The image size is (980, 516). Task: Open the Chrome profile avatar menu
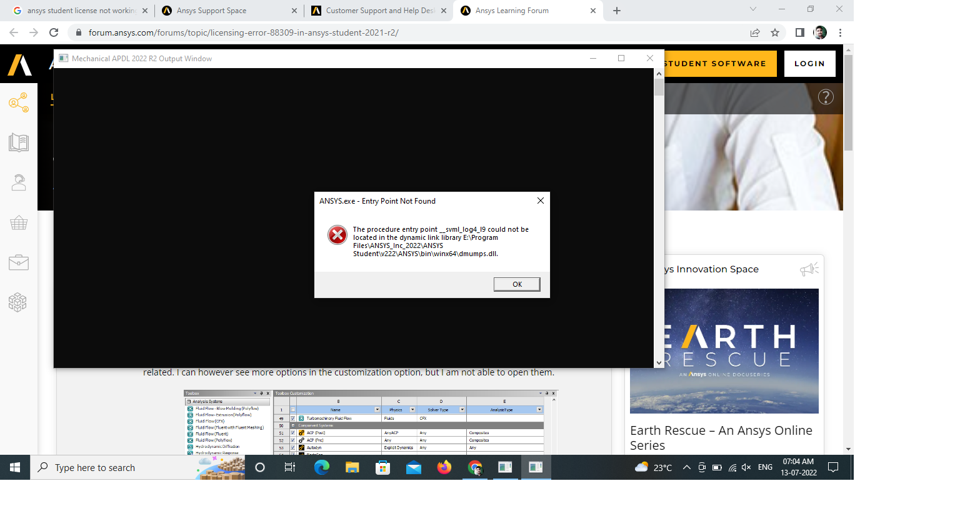click(x=820, y=32)
